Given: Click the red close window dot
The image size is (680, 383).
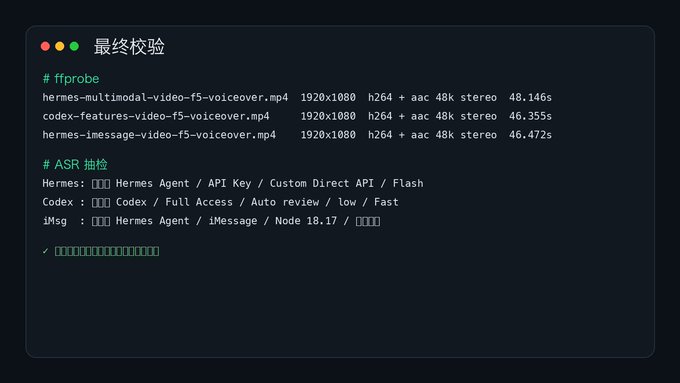Looking at the screenshot, I should [x=45, y=46].
